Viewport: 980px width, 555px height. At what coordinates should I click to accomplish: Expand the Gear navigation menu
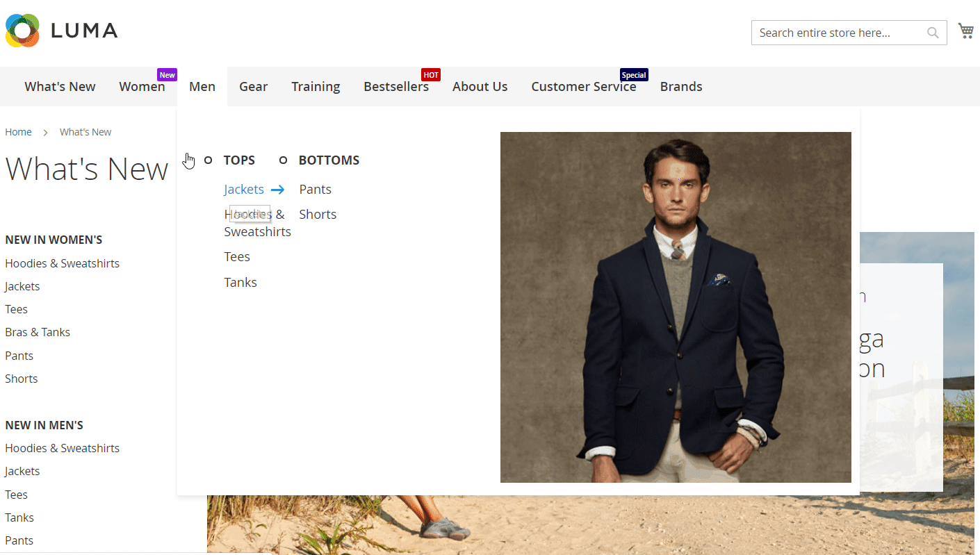pyautogui.click(x=253, y=87)
